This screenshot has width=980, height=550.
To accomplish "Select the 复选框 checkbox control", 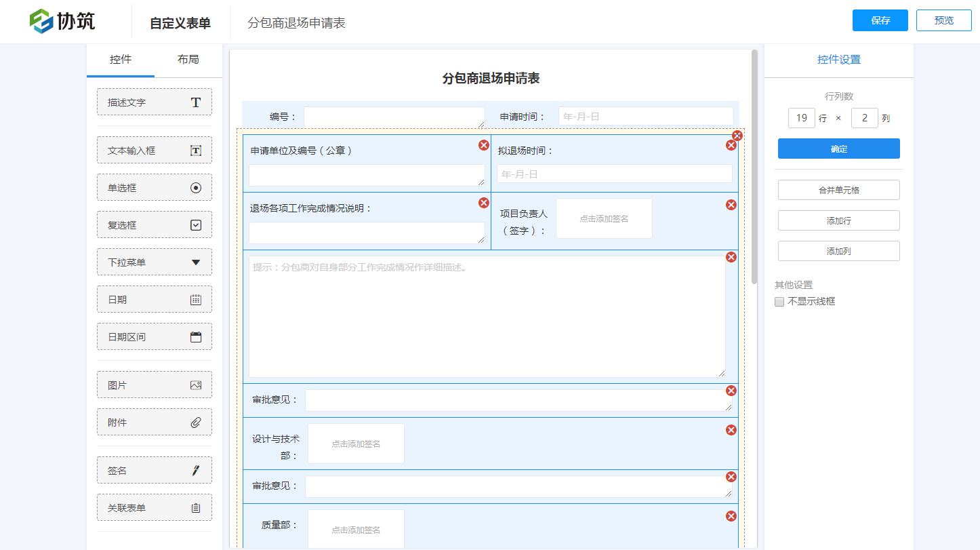I will point(155,225).
